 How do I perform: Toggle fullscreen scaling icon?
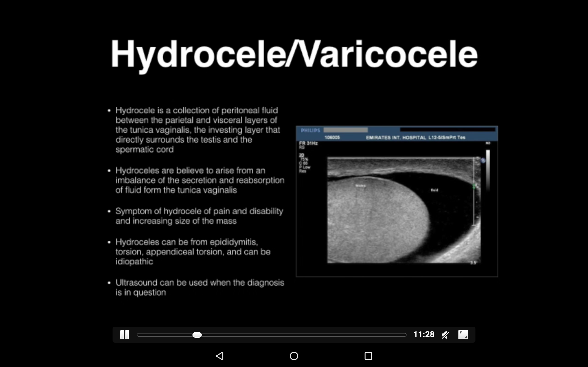click(463, 334)
